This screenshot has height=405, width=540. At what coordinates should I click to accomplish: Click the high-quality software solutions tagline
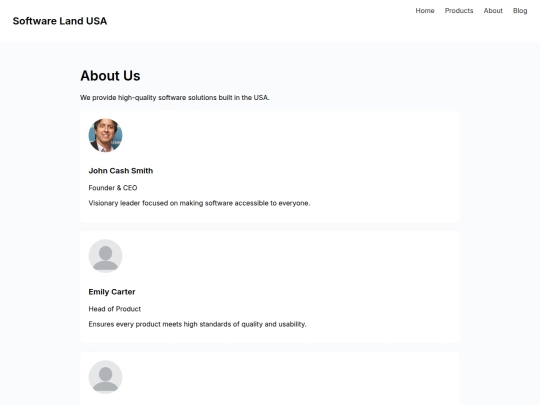175,97
